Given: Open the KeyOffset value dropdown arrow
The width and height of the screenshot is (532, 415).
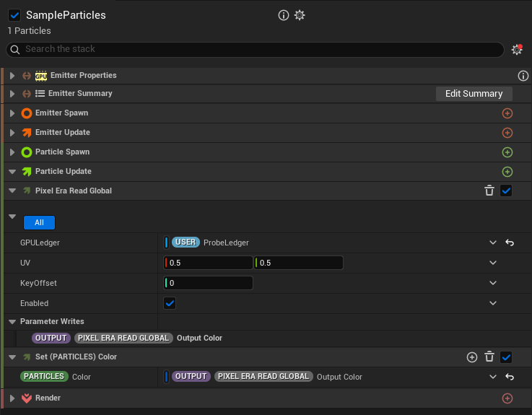Looking at the screenshot, I should [x=493, y=283].
